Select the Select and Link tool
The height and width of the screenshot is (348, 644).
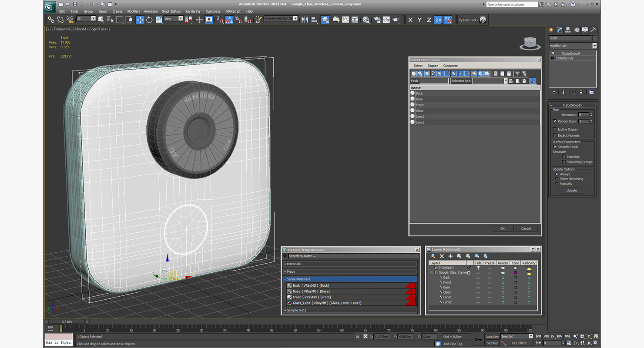click(x=51, y=20)
